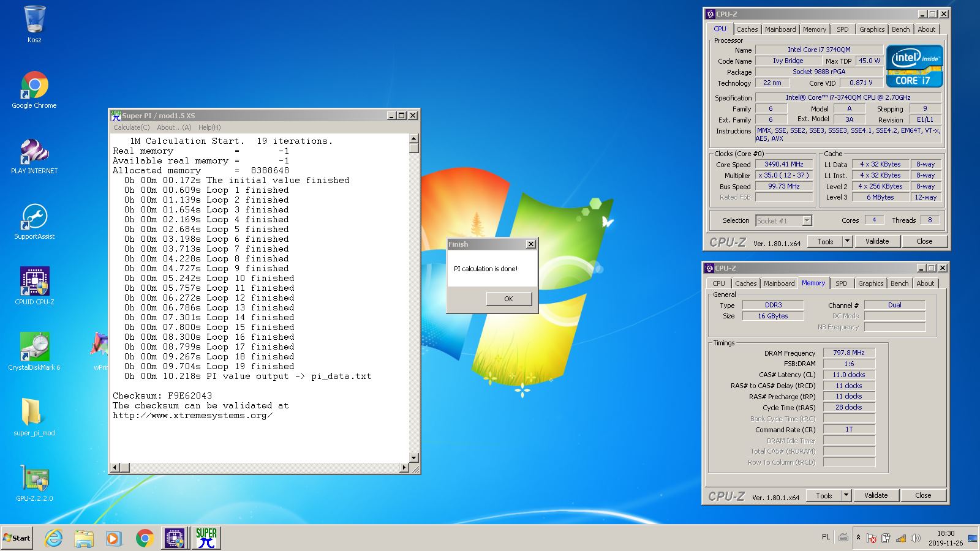
Task: Click the PL language indicator
Action: pos(826,537)
